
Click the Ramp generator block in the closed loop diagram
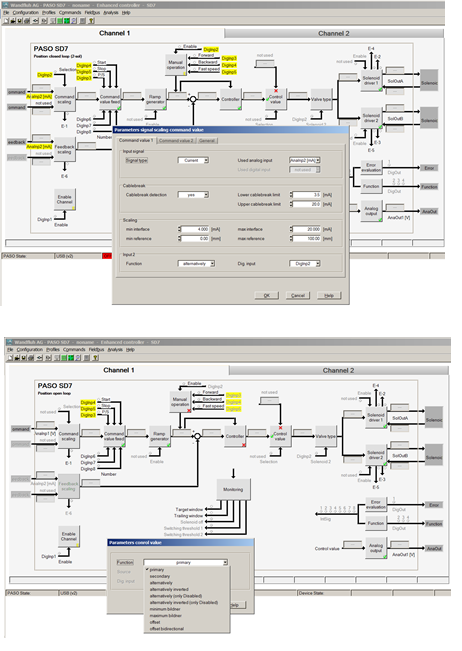point(155,99)
